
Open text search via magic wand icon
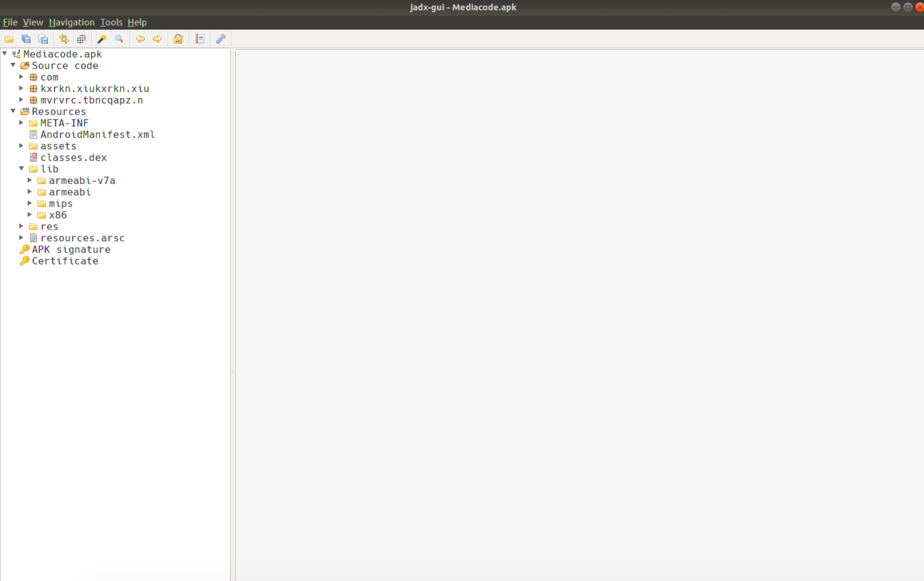point(102,39)
